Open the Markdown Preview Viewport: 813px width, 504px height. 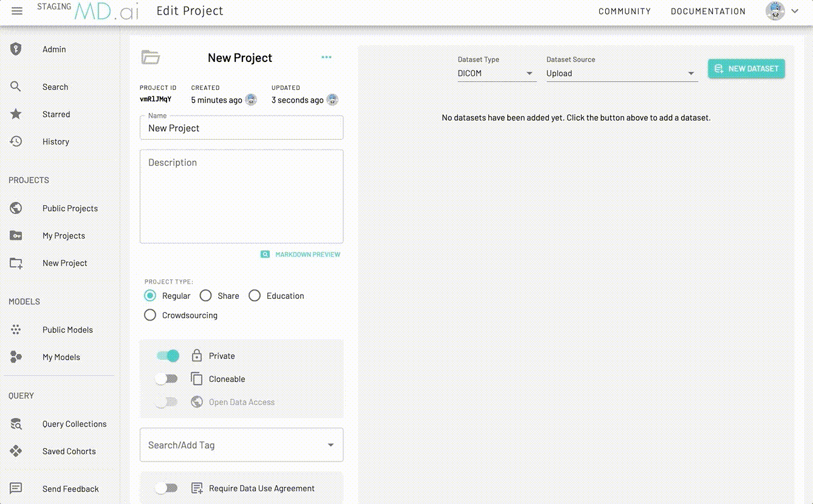[300, 254]
